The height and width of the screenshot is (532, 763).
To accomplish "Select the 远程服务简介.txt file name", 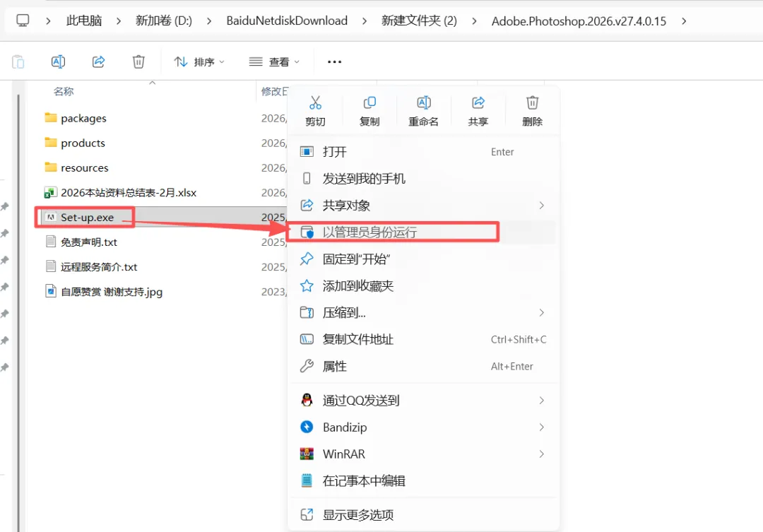I will (x=99, y=267).
